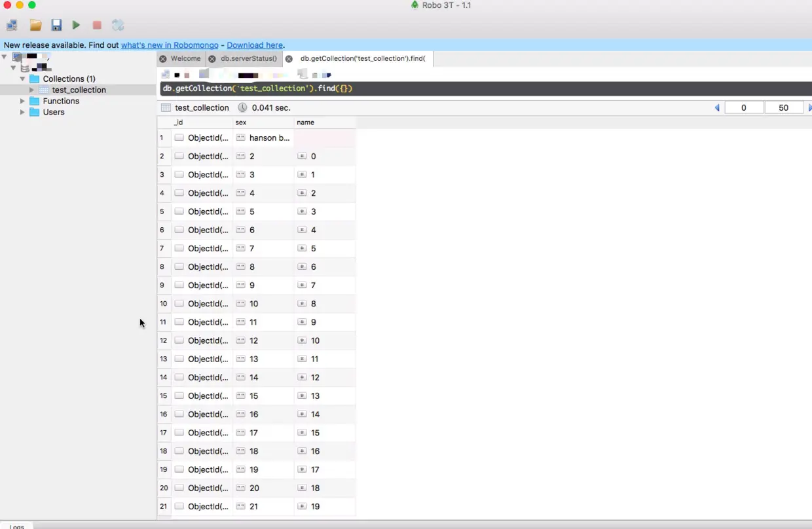
Task: Select the sex cell with value 21
Action: 263,506
